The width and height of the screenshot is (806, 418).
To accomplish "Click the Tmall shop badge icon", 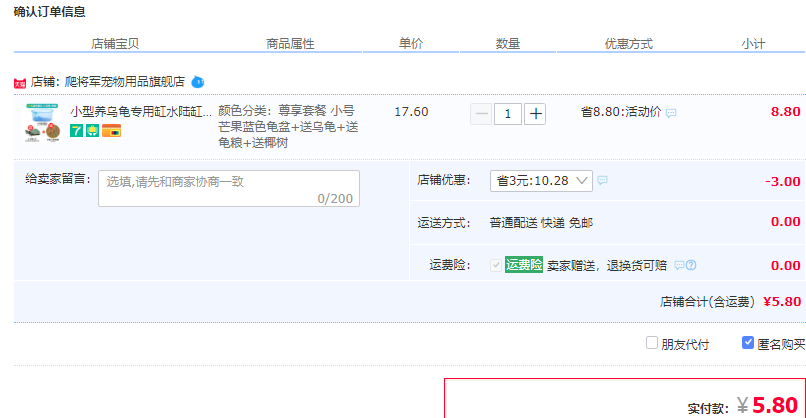I will (20, 83).
